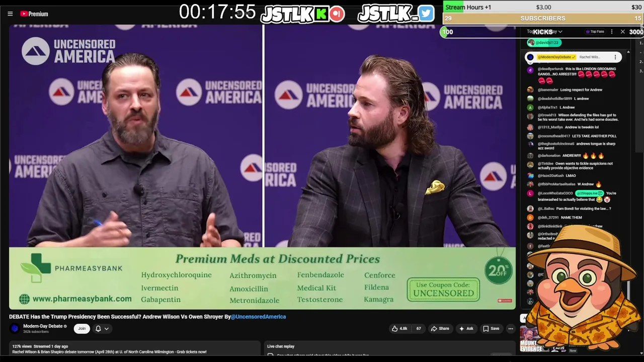Image resolution: width=644 pixels, height=362 pixels.
Task: Click @theghostofcincinnati avatar in chat
Action: point(530,145)
